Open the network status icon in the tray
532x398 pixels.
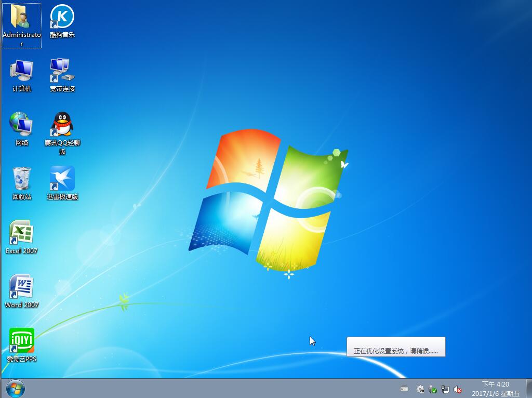446,389
